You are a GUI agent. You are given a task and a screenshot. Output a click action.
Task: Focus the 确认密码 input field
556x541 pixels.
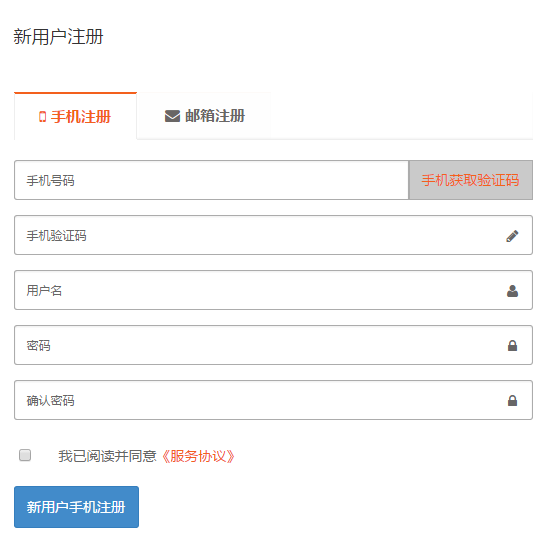tap(273, 400)
